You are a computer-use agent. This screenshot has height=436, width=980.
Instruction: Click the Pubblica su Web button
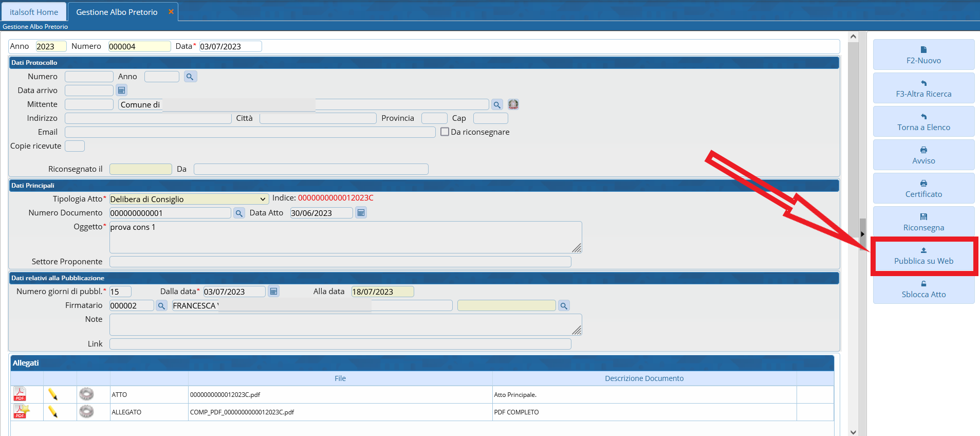[x=923, y=256]
